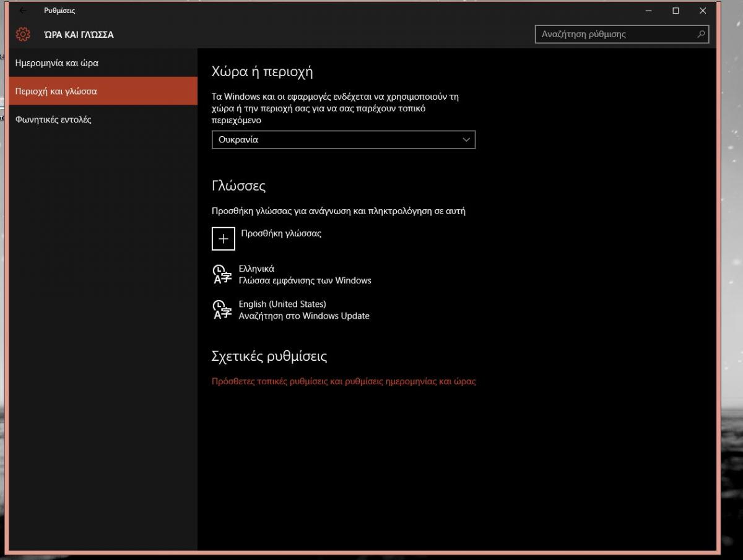Click the back arrow in title bar

(x=23, y=11)
